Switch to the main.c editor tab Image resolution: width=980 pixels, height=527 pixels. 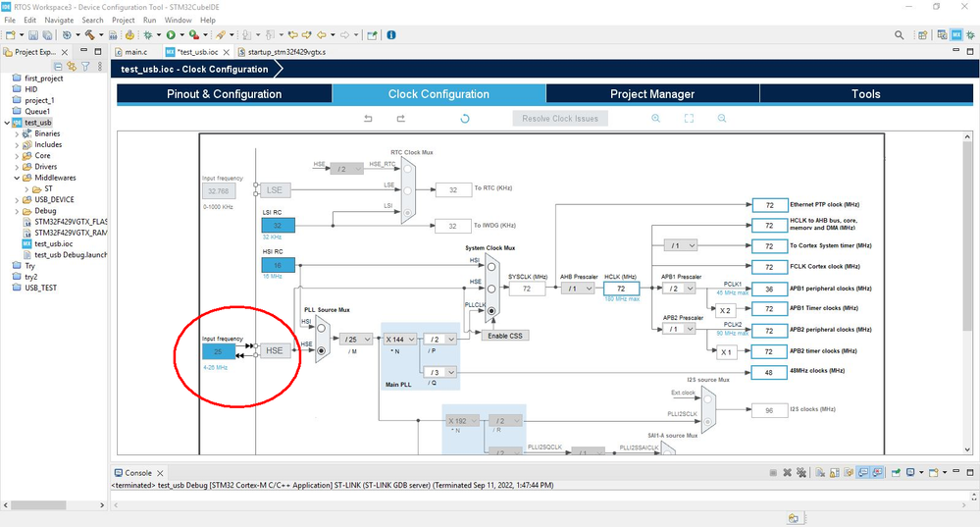pos(135,52)
